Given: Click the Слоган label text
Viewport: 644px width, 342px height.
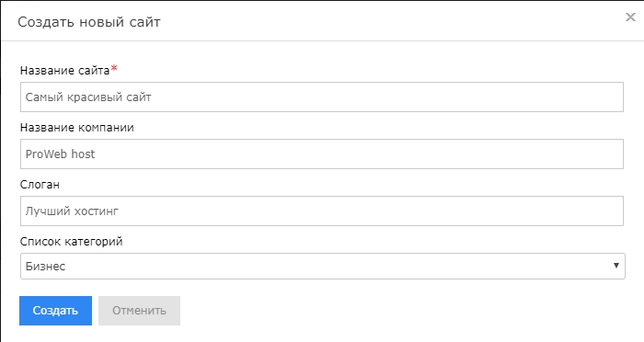Looking at the screenshot, I should click(x=40, y=185).
